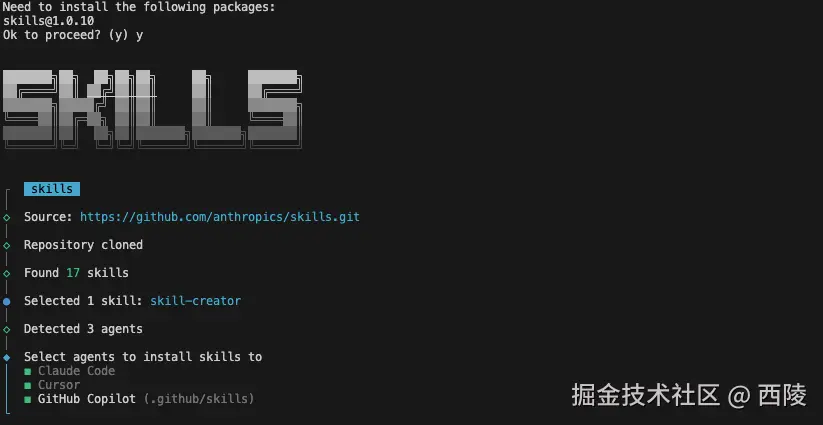Click the filled diamond beside Select agents prompt

6,357
